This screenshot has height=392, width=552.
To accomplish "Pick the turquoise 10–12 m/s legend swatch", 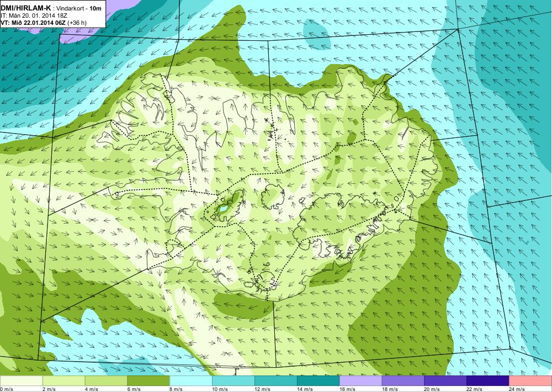I will pyautogui.click(x=233, y=381).
